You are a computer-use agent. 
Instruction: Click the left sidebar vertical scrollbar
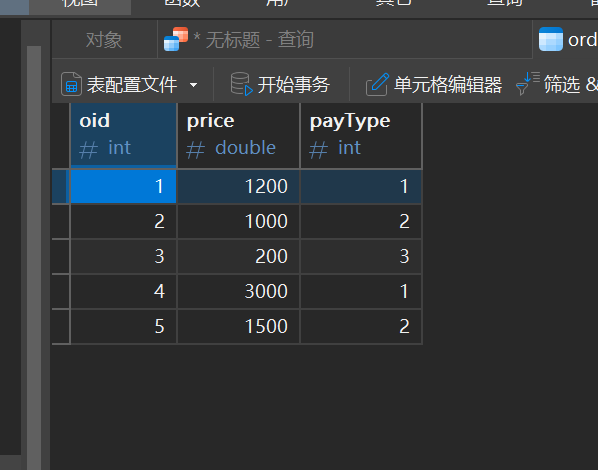(34, 258)
